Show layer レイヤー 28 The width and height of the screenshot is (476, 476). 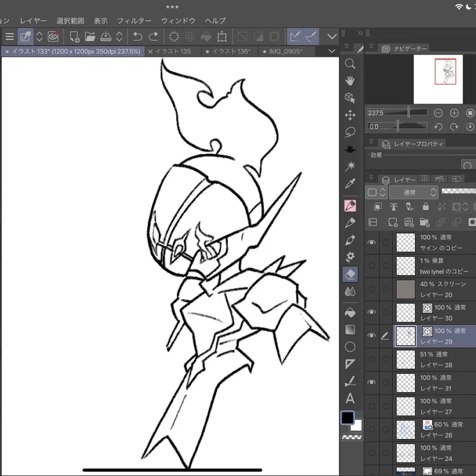[372, 359]
